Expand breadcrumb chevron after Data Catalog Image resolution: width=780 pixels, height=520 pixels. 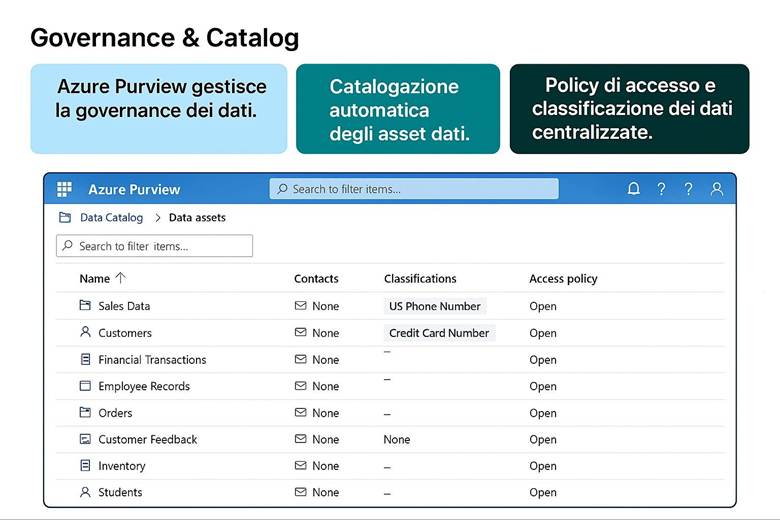(157, 217)
